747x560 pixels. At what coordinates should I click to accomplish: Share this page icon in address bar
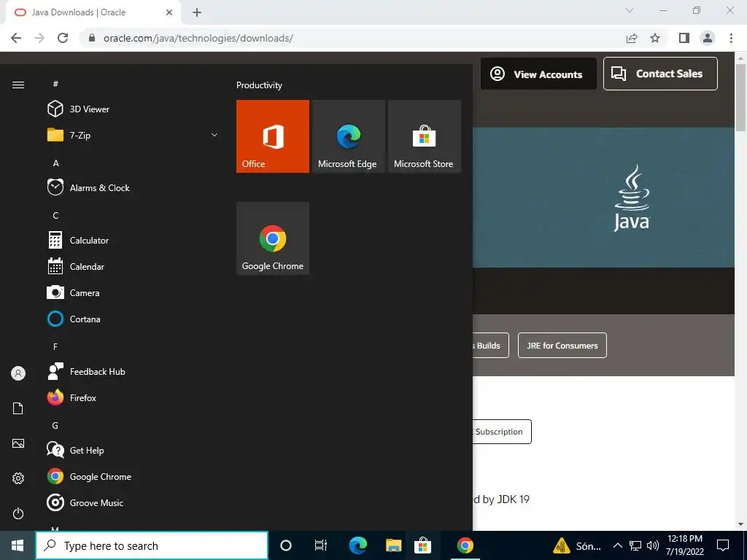coord(632,38)
